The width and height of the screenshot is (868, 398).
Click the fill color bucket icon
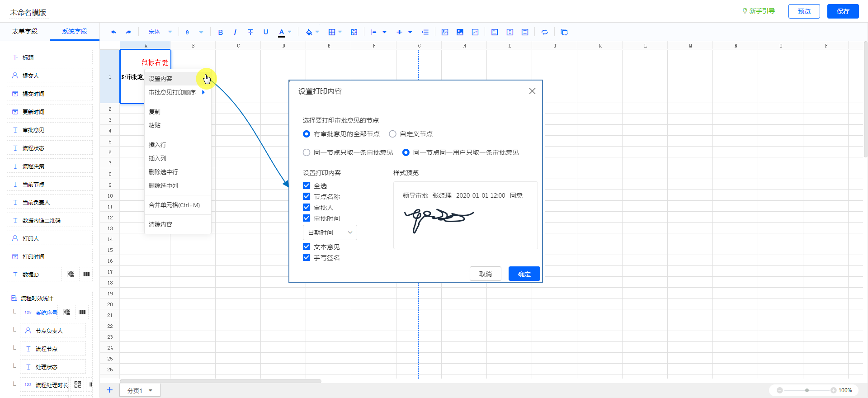pos(309,32)
